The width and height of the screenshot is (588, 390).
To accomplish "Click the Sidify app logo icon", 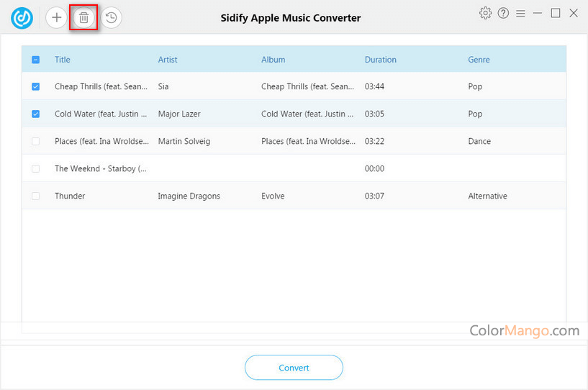I will (22, 17).
